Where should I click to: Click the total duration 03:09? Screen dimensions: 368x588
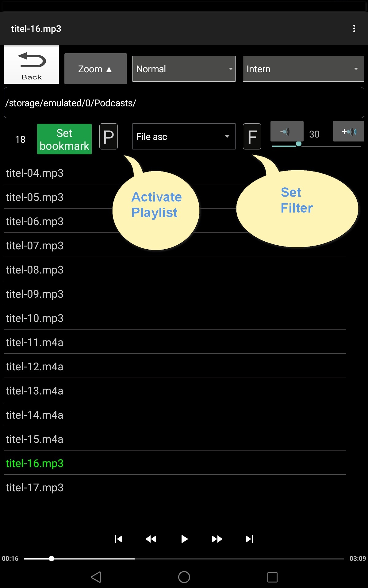pos(358,559)
